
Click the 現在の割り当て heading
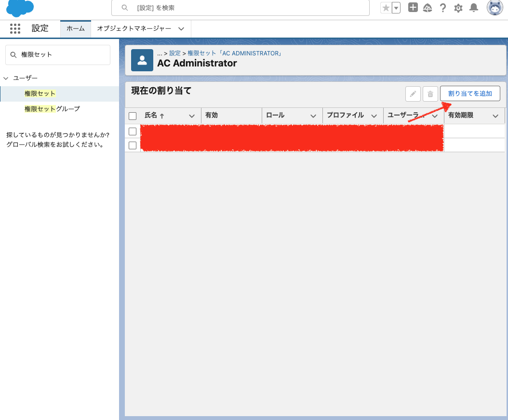(161, 91)
